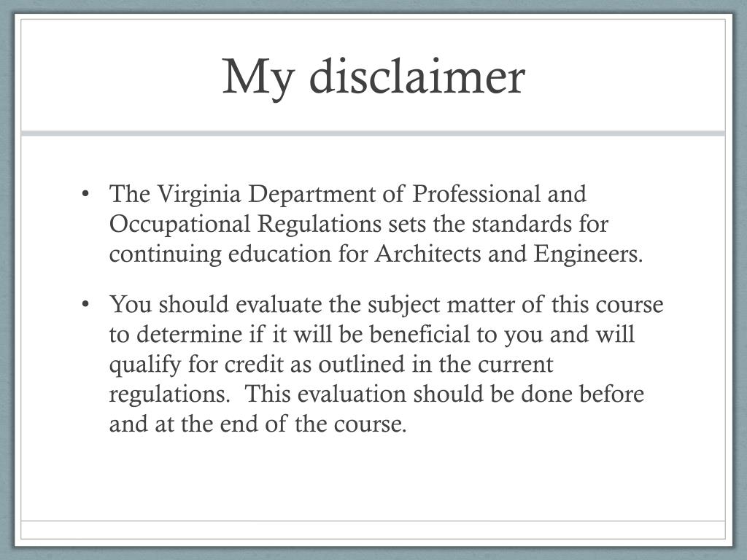The height and width of the screenshot is (560, 747).
Task: Select the second bullet point marker
Action: [85, 304]
